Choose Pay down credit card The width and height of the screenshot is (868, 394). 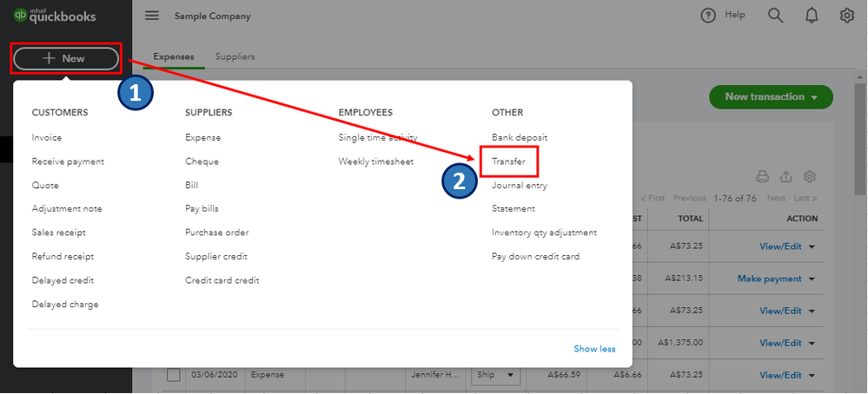535,256
